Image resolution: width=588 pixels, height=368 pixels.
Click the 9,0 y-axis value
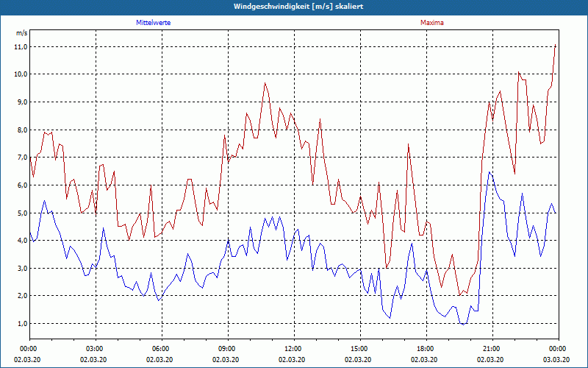click(x=22, y=102)
